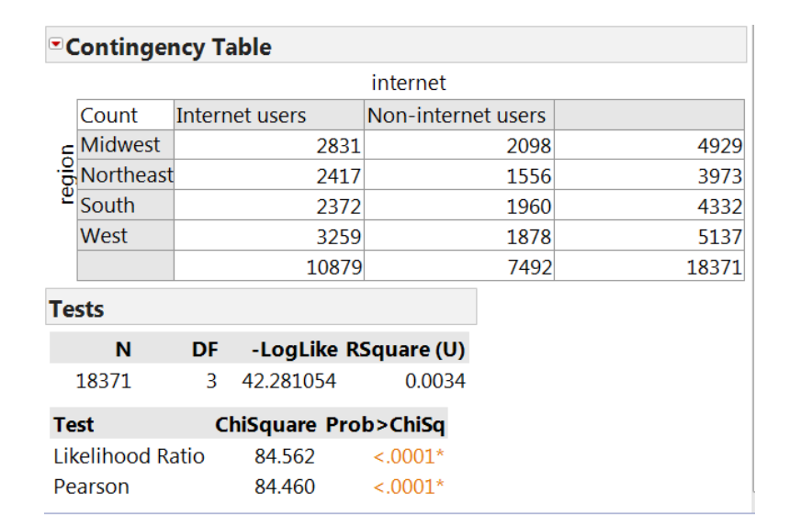Click the -LogLike column header

pyautogui.click(x=295, y=350)
